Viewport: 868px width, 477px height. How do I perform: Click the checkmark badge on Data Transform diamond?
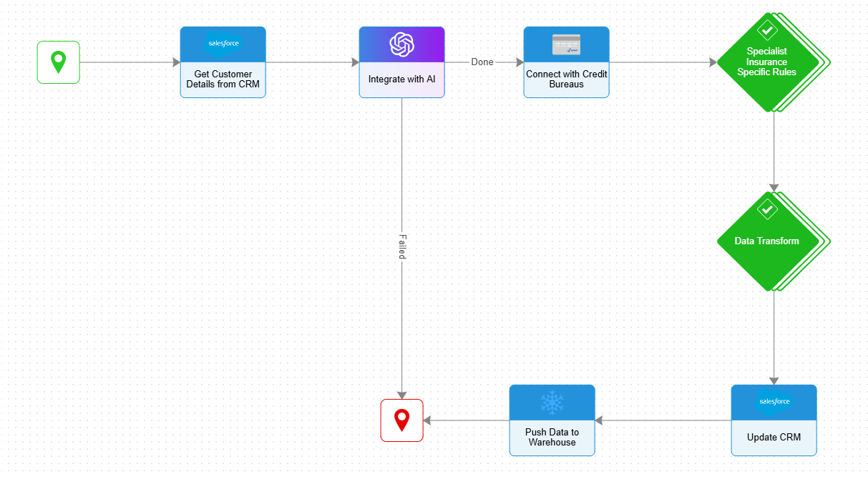click(767, 211)
